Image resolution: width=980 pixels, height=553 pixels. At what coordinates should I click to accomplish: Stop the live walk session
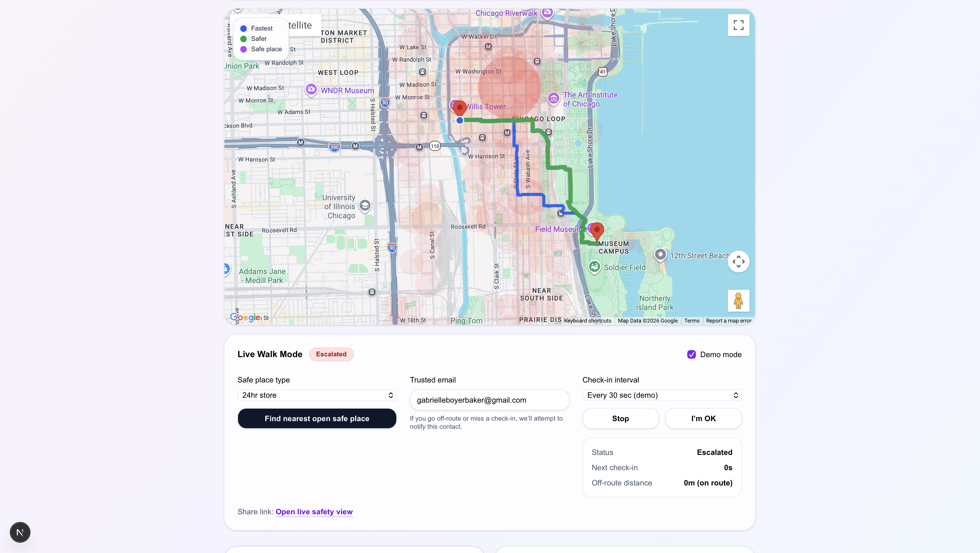point(620,418)
